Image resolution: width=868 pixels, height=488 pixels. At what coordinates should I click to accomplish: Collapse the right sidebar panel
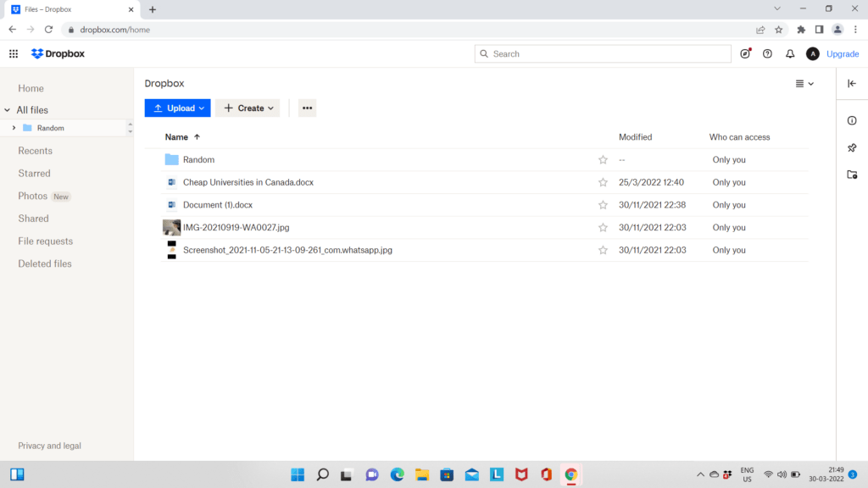[x=851, y=83]
